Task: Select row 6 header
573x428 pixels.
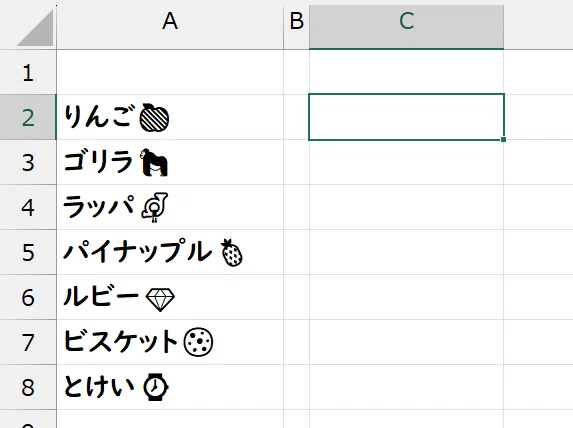Action: [x=28, y=297]
